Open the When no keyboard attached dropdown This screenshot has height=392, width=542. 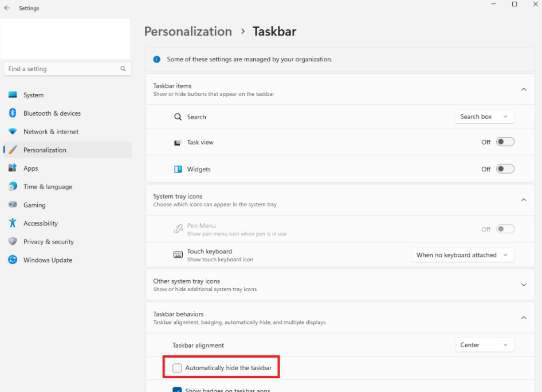[462, 255]
